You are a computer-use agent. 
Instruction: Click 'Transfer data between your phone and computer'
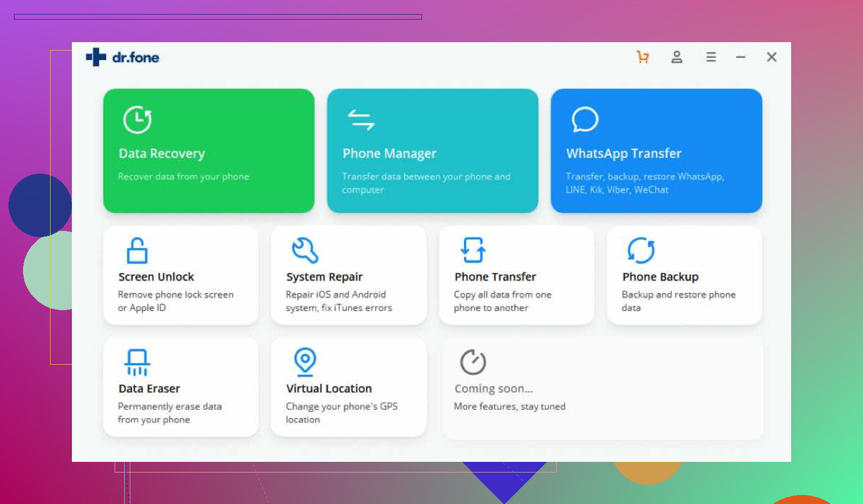coord(426,183)
